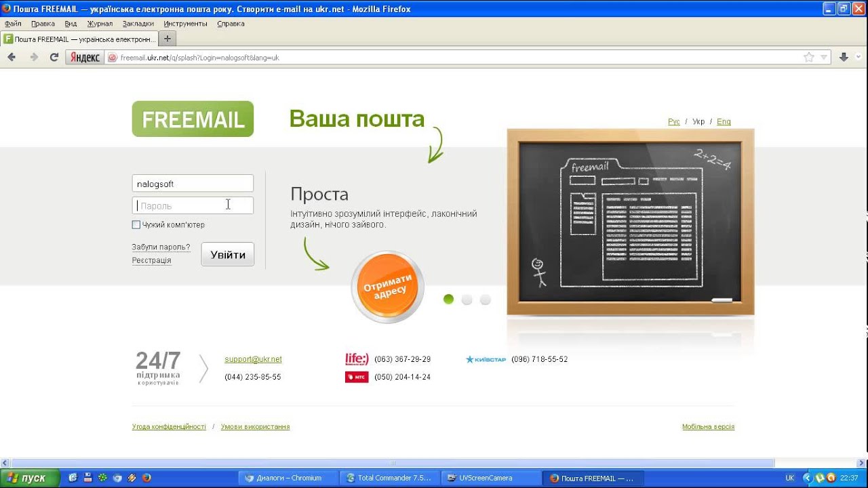The height and width of the screenshot is (488, 868).
Task: Click the Київстар operator logo
Action: point(486,359)
